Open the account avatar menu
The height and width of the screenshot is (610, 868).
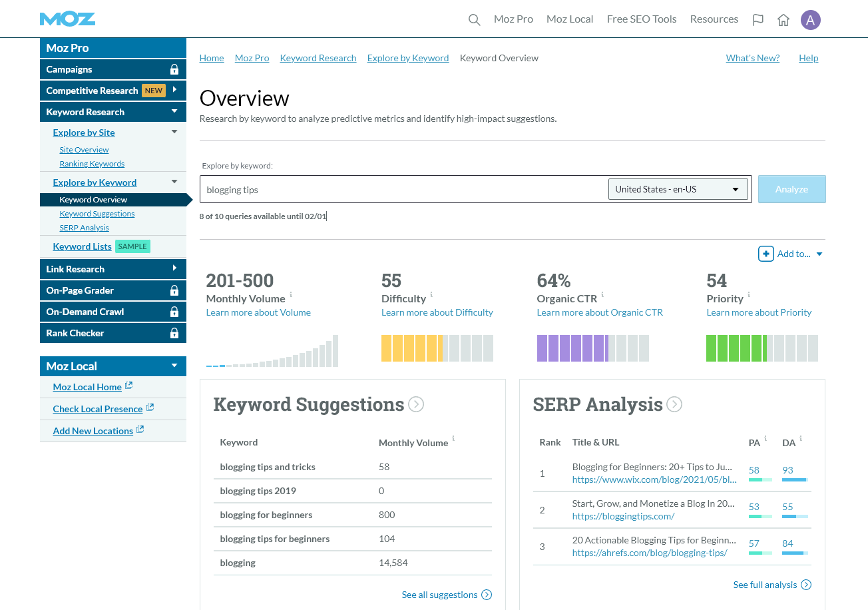[x=811, y=19]
